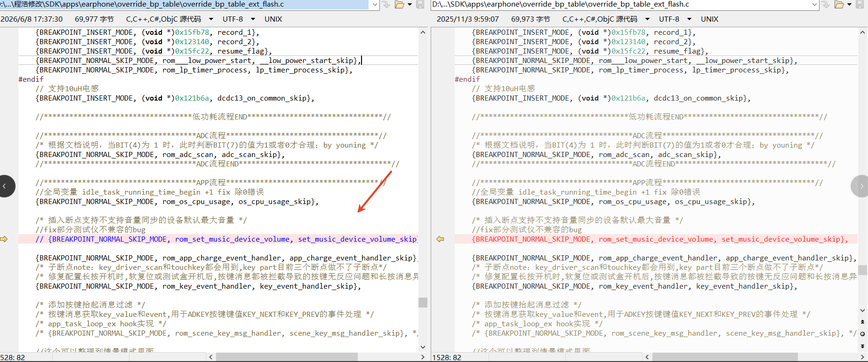868x362 pixels.
Task: Open the left pane folder icon's dropdown arrow
Action: pyautogui.click(x=410, y=5)
